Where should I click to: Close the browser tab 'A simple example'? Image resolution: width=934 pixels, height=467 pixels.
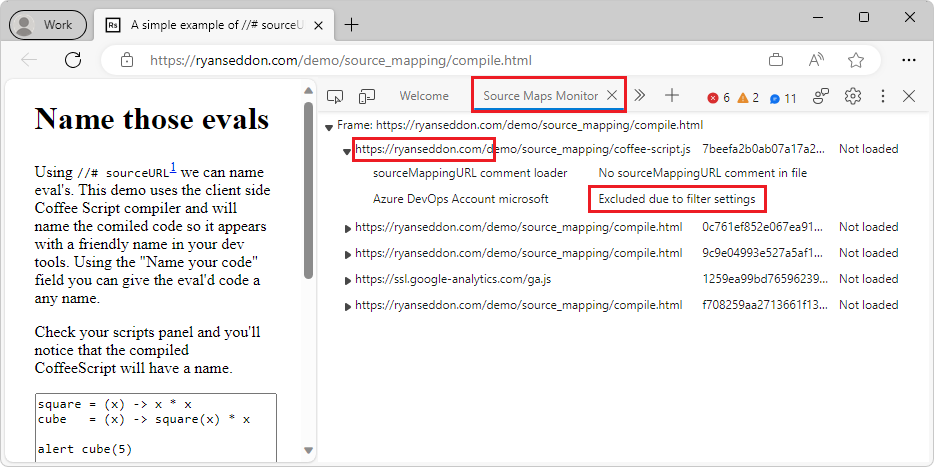318,25
